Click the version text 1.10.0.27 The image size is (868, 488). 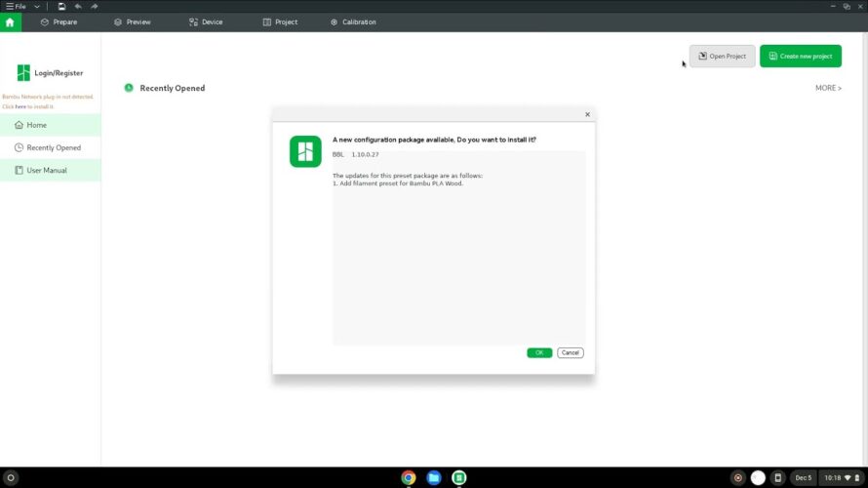point(366,154)
